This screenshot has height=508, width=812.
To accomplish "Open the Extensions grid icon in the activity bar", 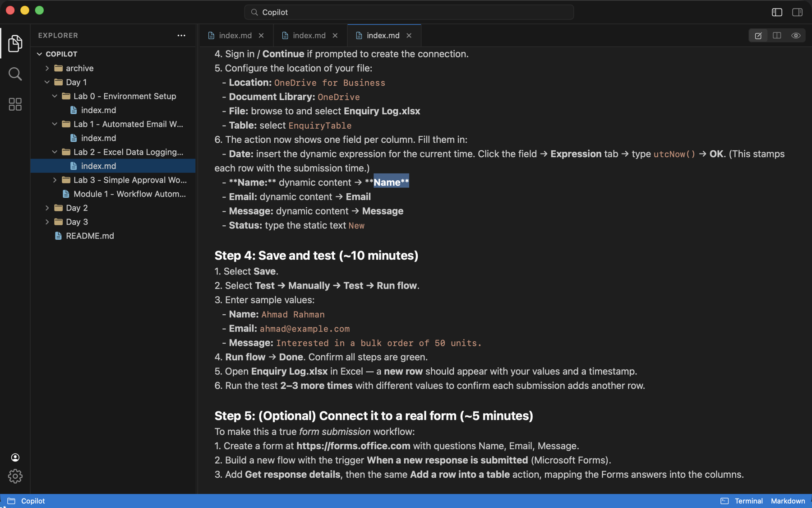I will click(15, 104).
